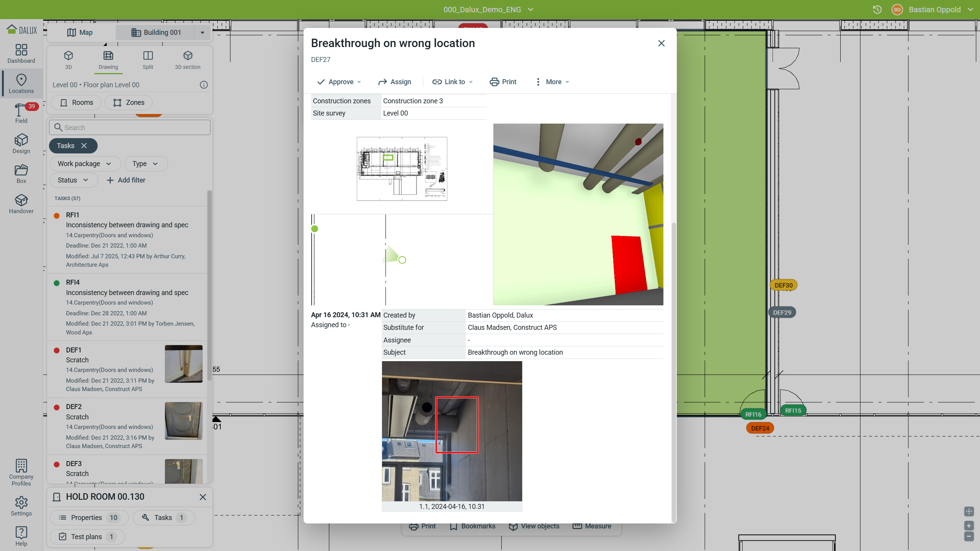Open the Box file module
This screenshot has height=551, width=980.
click(21, 174)
